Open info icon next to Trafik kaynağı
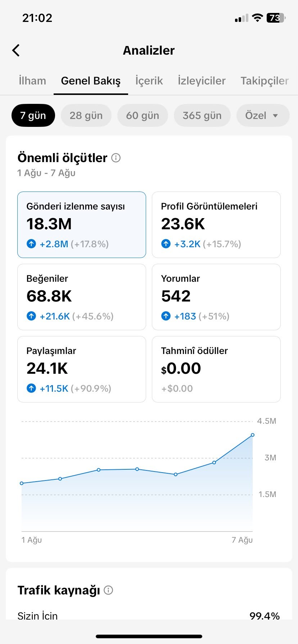The height and width of the screenshot is (644, 298). 108,590
